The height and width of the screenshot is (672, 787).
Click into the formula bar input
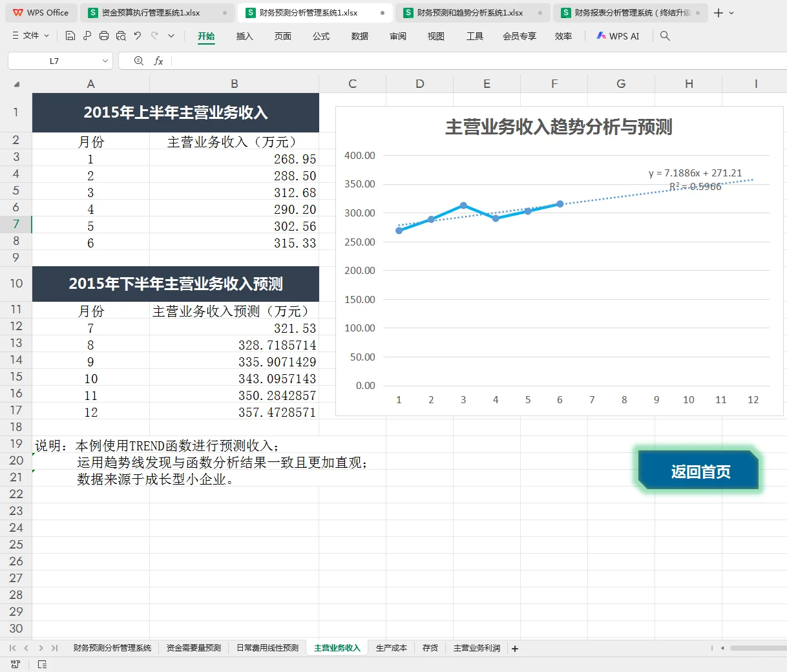tap(478, 61)
